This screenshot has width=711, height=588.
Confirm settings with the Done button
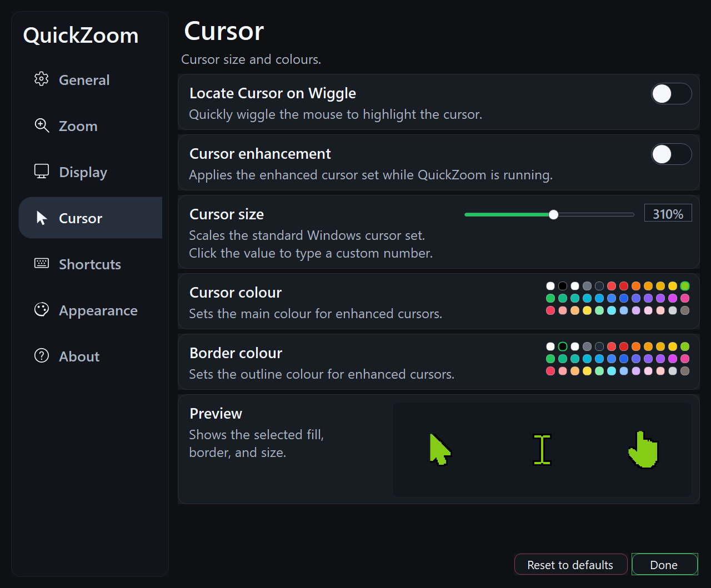(664, 565)
